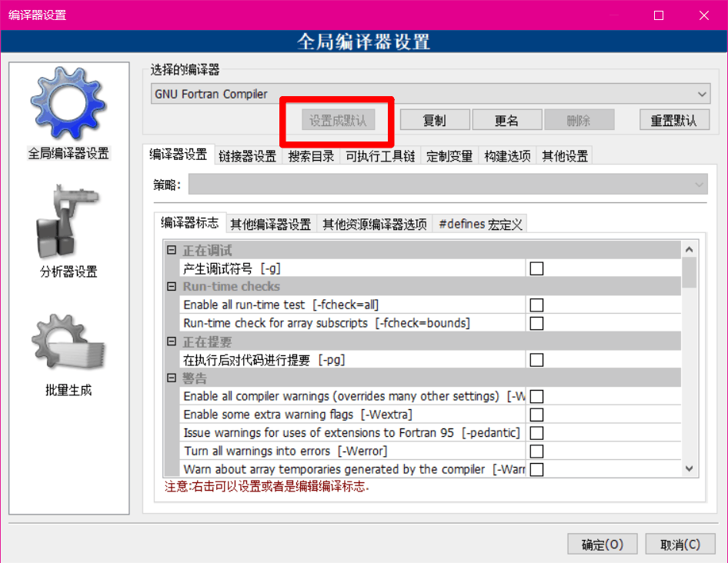728x563 pixels.
Task: Collapse the 正在调试 category
Action: [172, 250]
